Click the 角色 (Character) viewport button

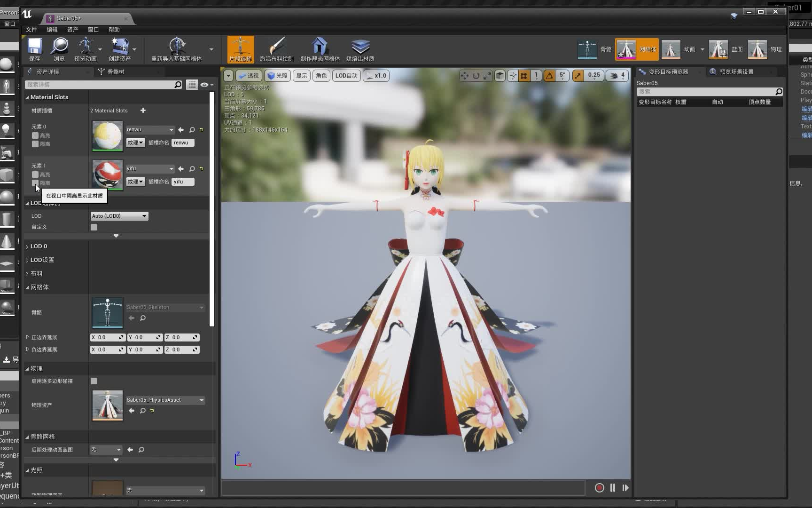(x=321, y=76)
